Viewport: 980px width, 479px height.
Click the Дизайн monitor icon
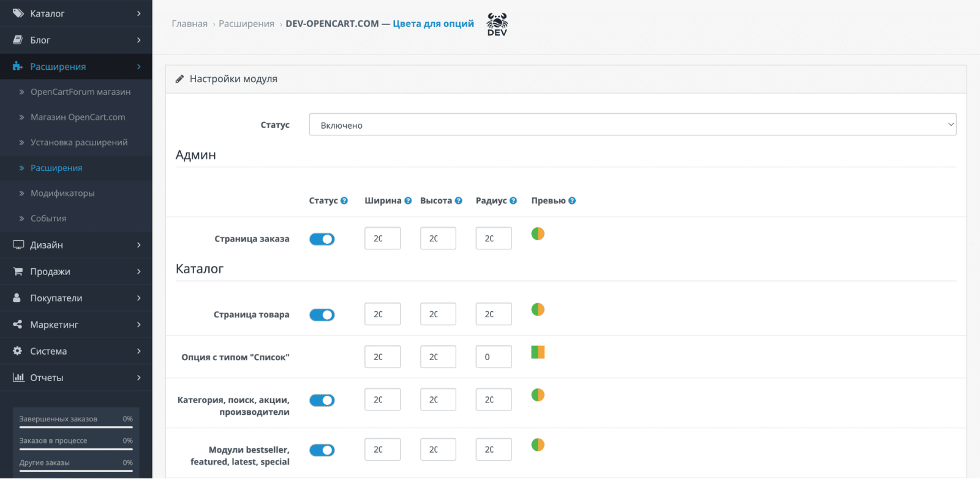[x=18, y=244]
